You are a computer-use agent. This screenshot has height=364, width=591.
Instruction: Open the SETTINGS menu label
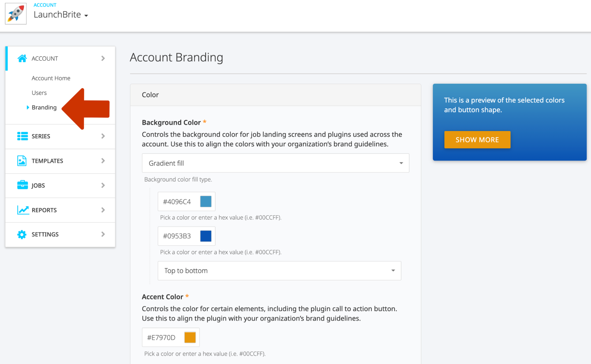(x=45, y=234)
